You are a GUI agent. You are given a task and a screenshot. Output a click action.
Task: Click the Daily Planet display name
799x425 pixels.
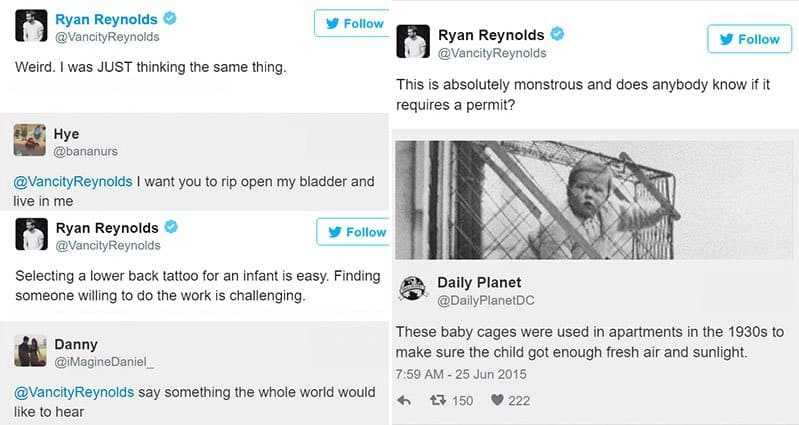[479, 283]
